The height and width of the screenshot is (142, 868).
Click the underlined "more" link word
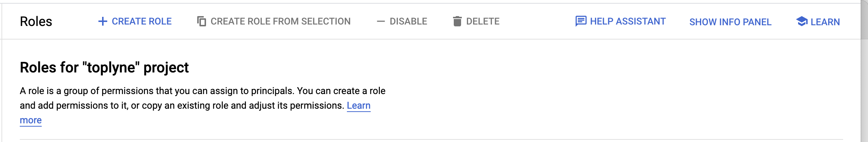coord(31,120)
